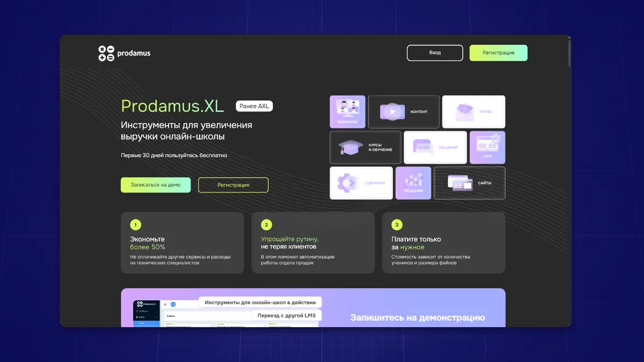
Task: Click the Продажи chart tile
Action: [x=413, y=183]
